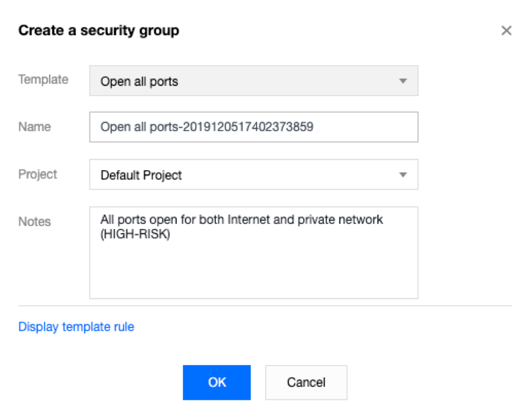Viewport: 530px width, 420px height.
Task: Open the Display template rule link
Action: tap(76, 327)
